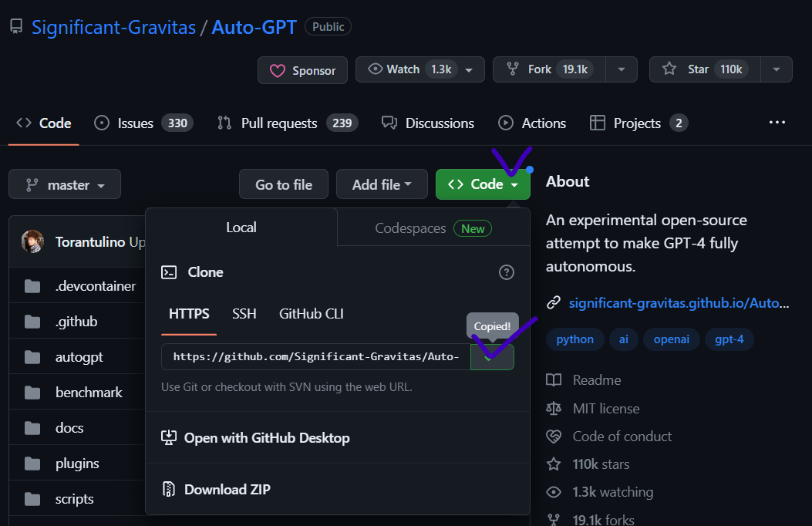
Task: Open the Significant-Gravitas owner link
Action: click(x=113, y=27)
